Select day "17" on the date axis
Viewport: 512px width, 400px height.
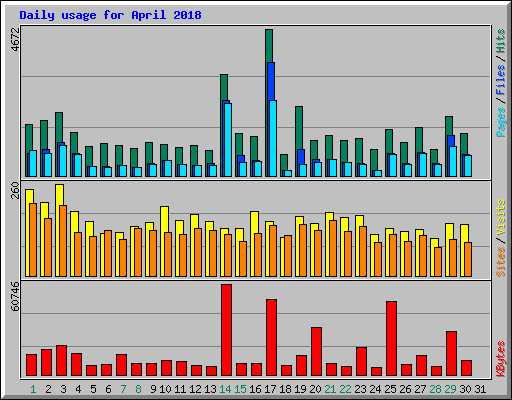click(270, 389)
